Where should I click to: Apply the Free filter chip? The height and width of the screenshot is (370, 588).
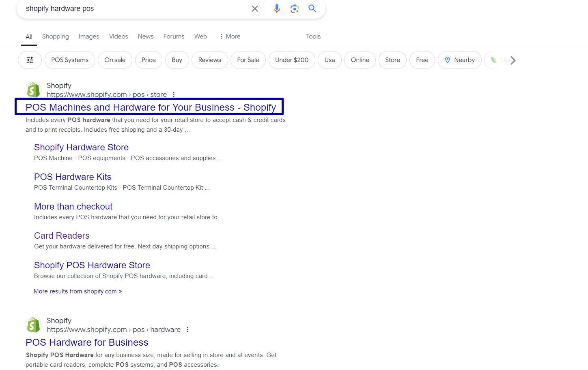pos(422,60)
